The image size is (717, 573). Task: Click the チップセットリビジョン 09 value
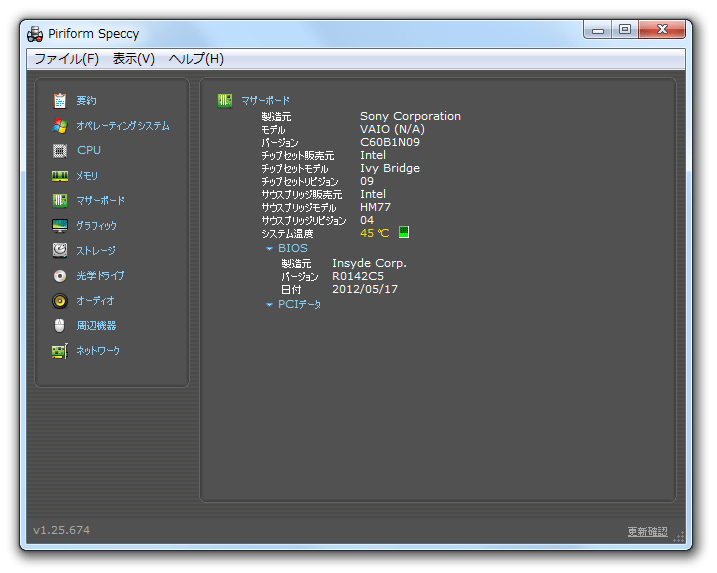click(x=367, y=182)
